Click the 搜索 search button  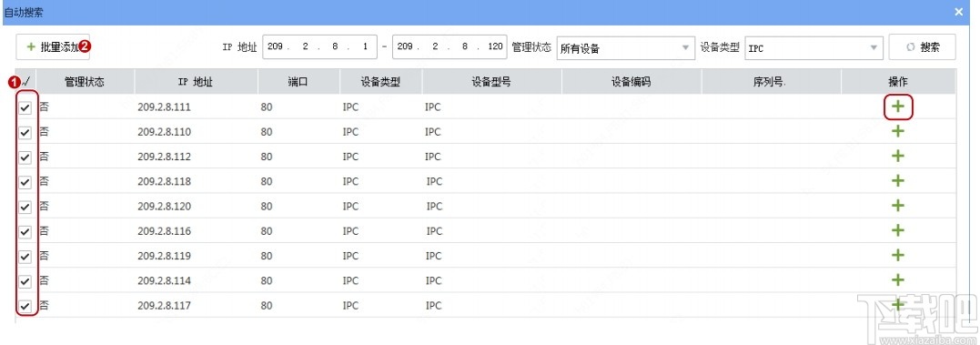coord(923,46)
